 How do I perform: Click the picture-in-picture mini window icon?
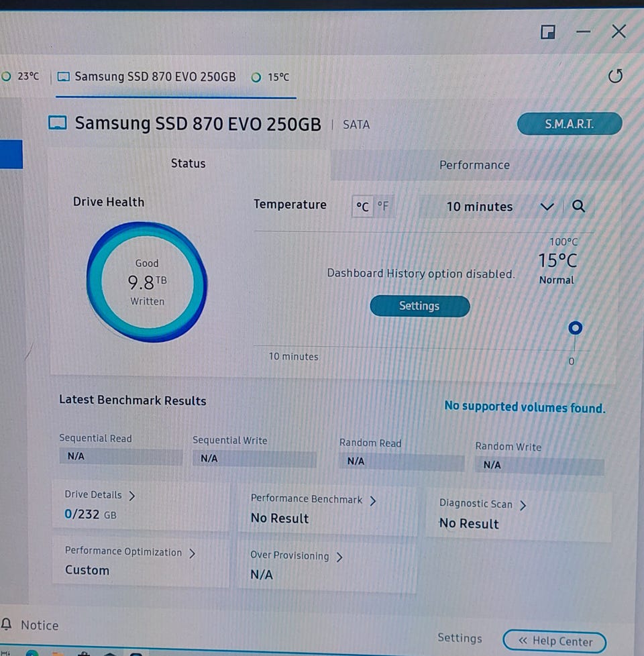pyautogui.click(x=548, y=32)
